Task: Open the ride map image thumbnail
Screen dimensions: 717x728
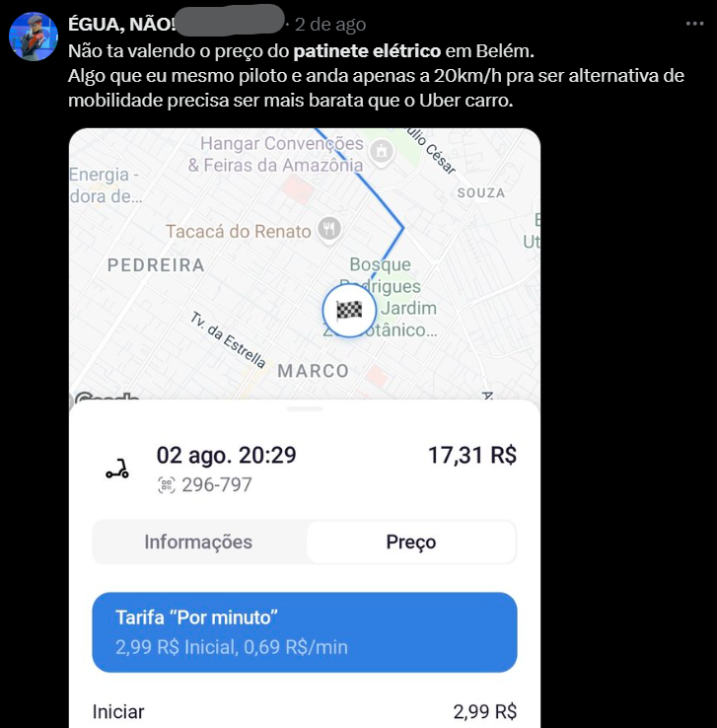Action: pyautogui.click(x=305, y=427)
